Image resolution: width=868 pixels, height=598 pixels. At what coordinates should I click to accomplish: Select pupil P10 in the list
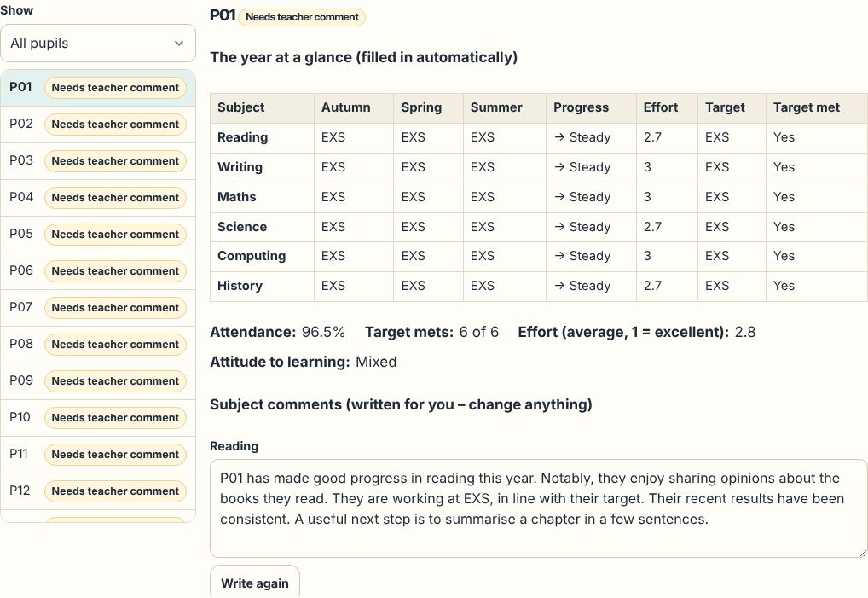[98, 417]
